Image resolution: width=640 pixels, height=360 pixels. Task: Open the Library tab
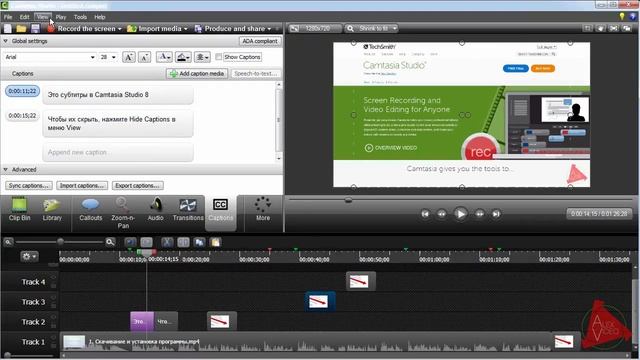52,209
